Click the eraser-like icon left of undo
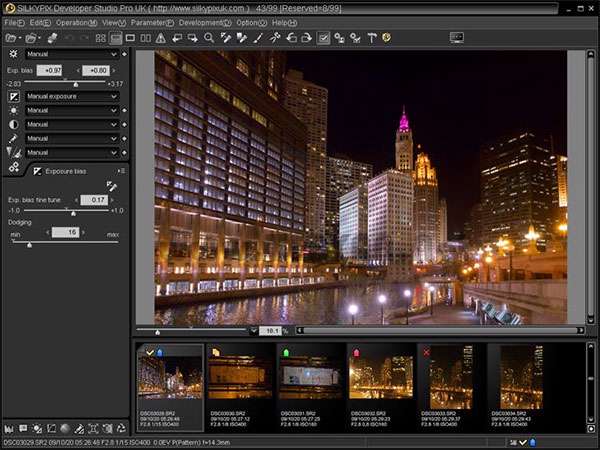 pyautogui.click(x=52, y=38)
